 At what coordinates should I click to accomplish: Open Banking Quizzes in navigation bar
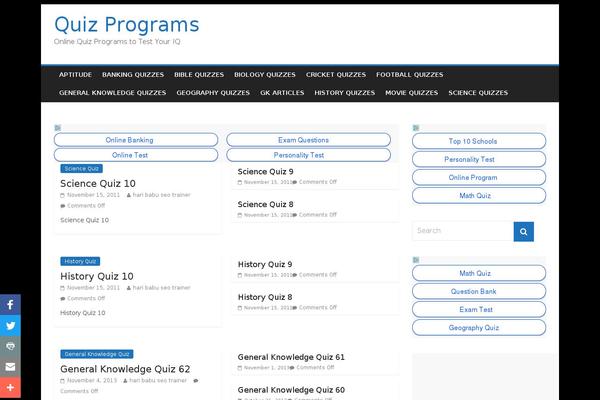coord(132,74)
